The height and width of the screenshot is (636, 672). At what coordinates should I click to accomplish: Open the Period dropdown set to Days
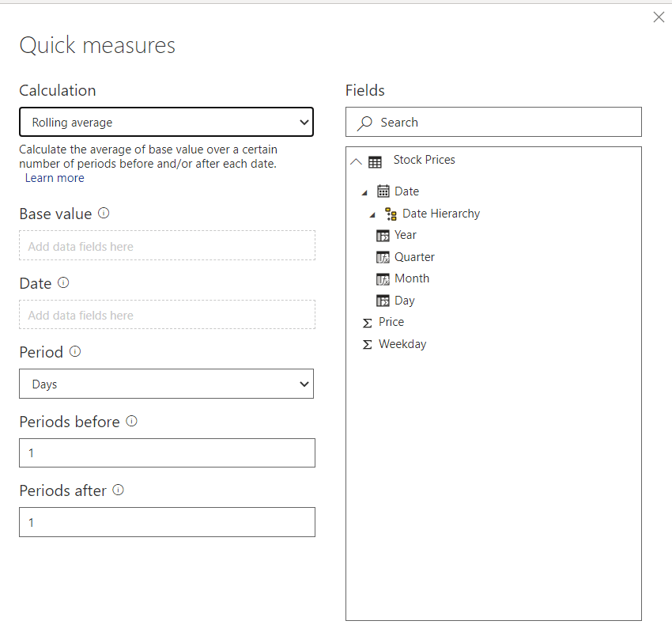pos(166,384)
